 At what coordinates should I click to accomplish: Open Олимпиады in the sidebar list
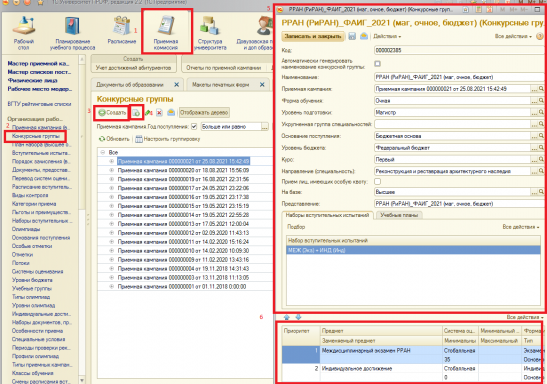pos(26,229)
